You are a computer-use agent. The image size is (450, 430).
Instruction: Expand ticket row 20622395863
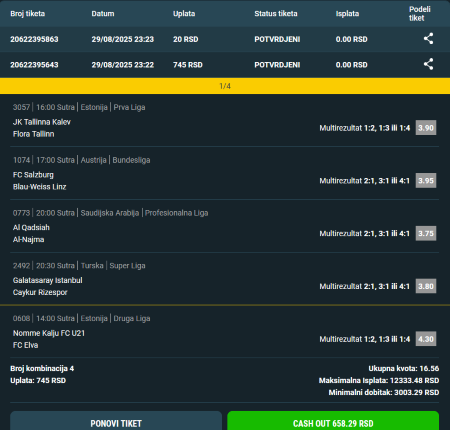[x=225, y=39]
